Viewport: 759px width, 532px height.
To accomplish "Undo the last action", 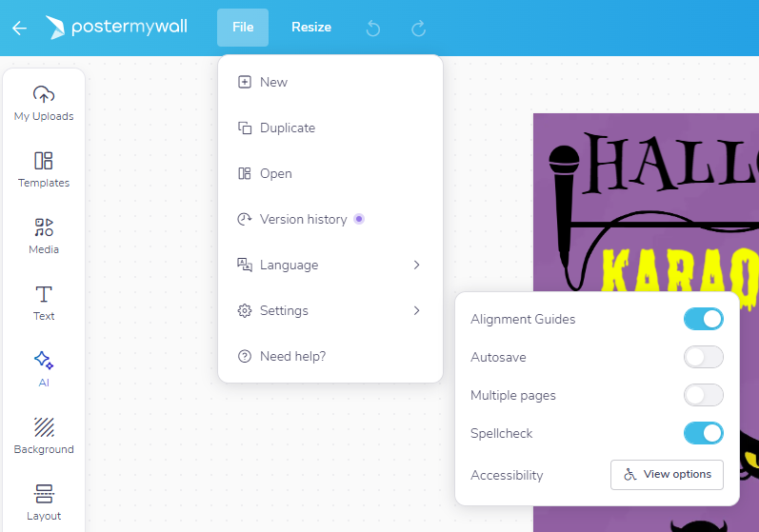I will (x=373, y=28).
